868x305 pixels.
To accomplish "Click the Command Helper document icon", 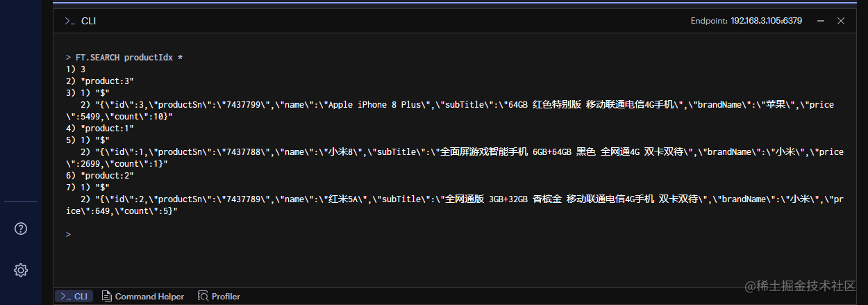I will [x=106, y=296].
